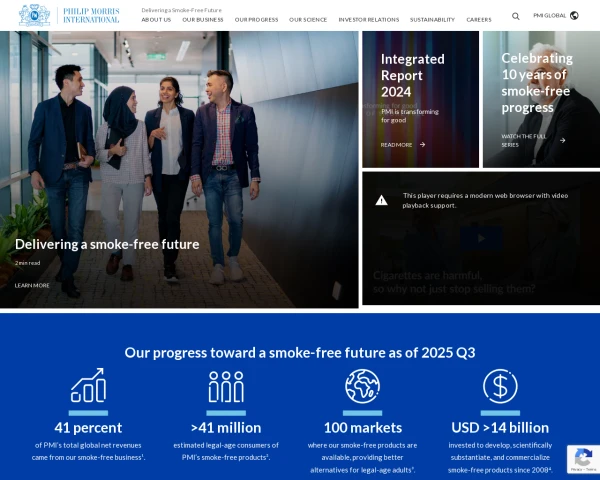Click the three people consumers icon
The height and width of the screenshot is (480, 600).
pyautogui.click(x=226, y=386)
